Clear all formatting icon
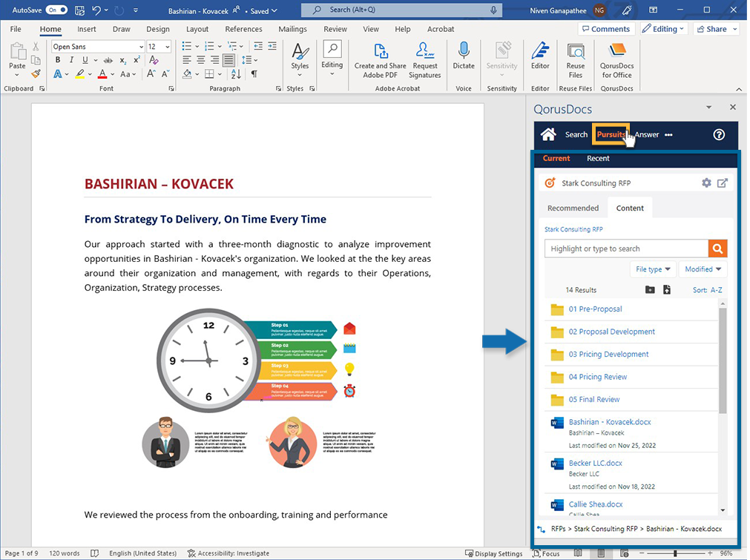 point(154,60)
